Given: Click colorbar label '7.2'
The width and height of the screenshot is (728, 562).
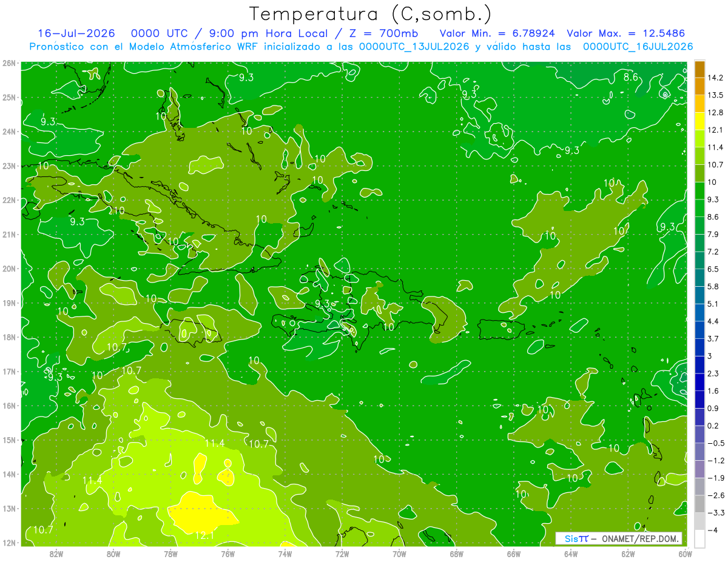Looking at the screenshot, I should coord(713,252).
